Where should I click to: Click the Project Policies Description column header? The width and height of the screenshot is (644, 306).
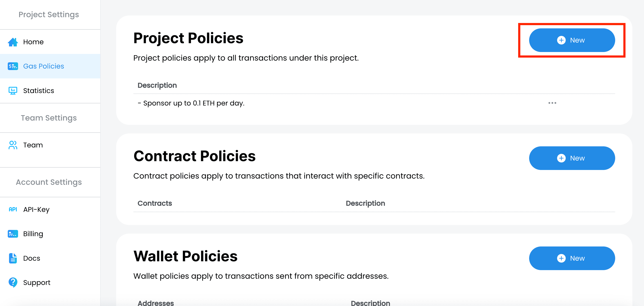click(157, 86)
